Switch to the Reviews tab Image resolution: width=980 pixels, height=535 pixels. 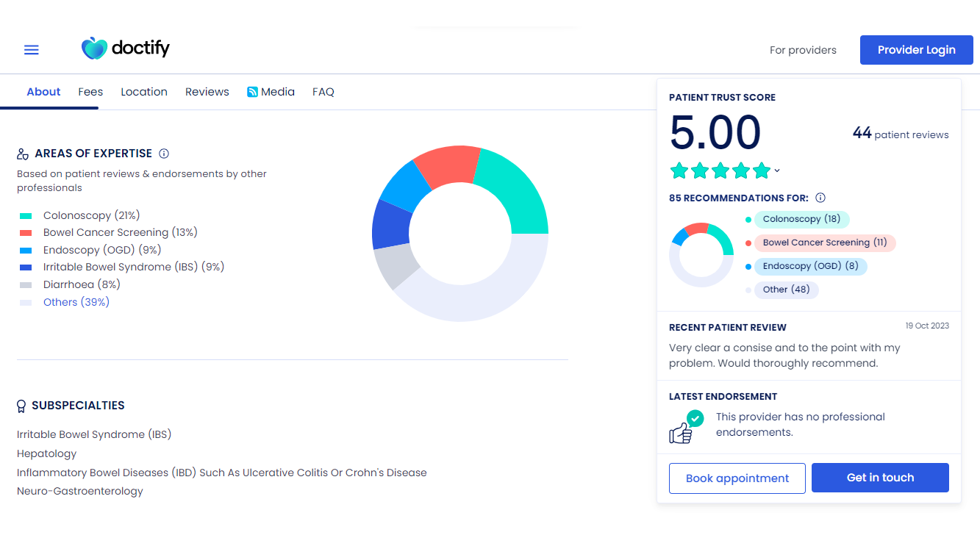(x=207, y=91)
